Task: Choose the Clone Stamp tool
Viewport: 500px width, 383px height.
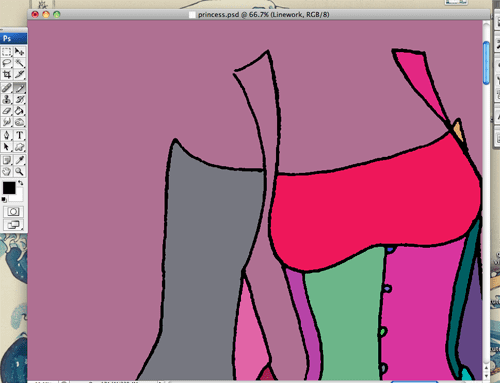Action: pos(7,99)
